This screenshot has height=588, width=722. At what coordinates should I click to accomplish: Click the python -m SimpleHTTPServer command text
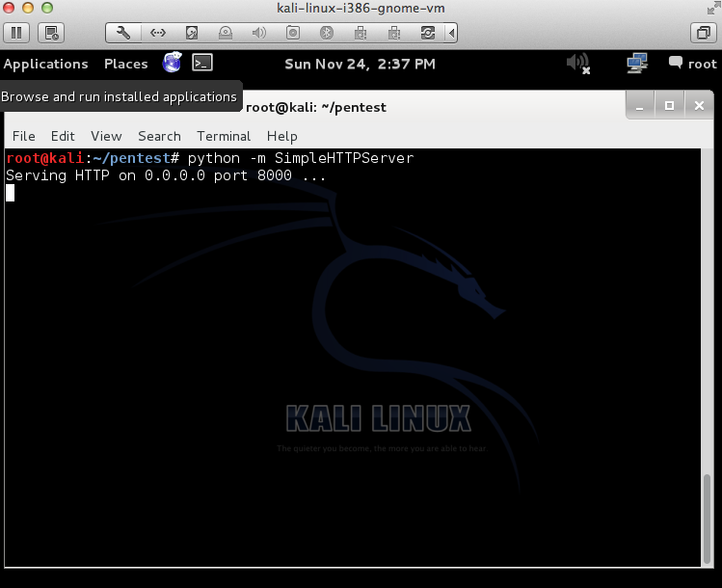coord(301,158)
